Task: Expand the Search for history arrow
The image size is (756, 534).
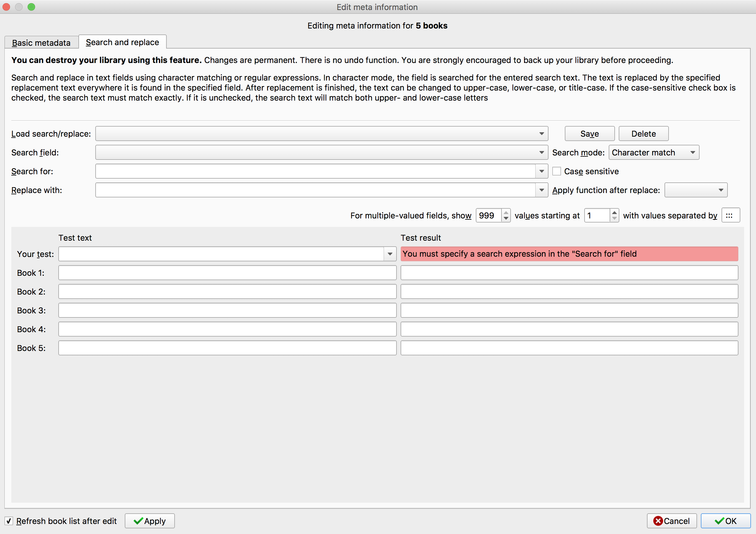Action: tap(541, 171)
